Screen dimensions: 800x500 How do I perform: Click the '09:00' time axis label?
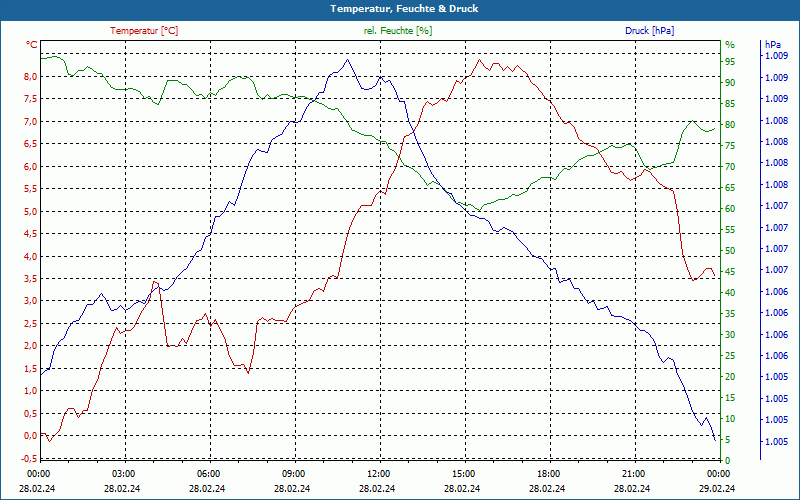tap(293, 473)
